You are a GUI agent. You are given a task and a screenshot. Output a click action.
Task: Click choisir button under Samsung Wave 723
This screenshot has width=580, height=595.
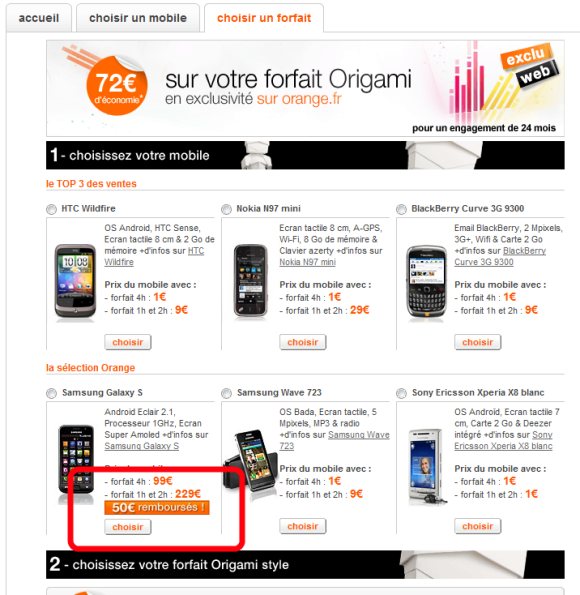pyautogui.click(x=303, y=526)
